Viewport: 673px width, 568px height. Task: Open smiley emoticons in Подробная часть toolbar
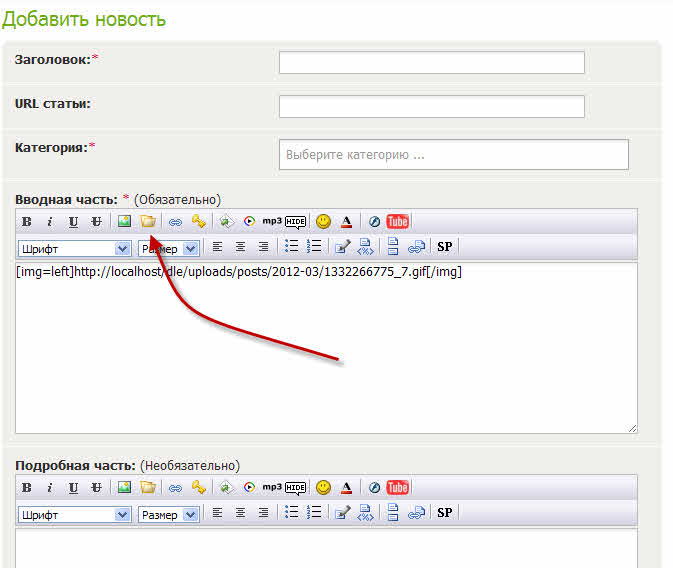point(323,488)
